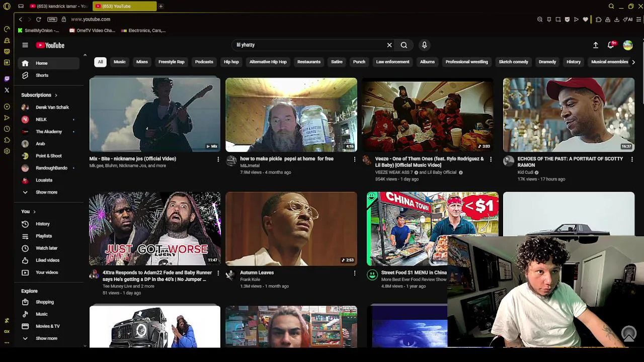Image resolution: width=644 pixels, height=362 pixels.
Task: Clear the search box with the X
Action: coord(389,45)
